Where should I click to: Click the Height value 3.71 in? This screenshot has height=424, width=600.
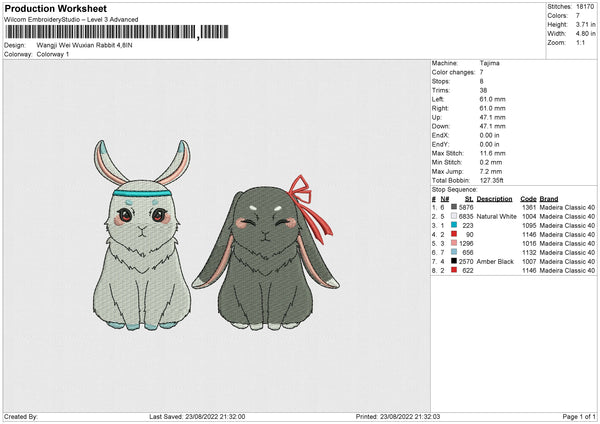point(585,24)
